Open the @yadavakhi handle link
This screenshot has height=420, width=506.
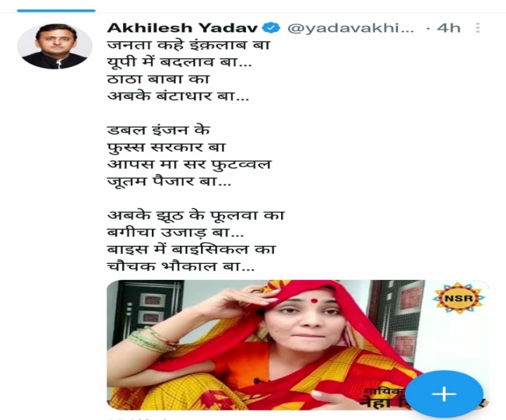pyautogui.click(x=350, y=28)
